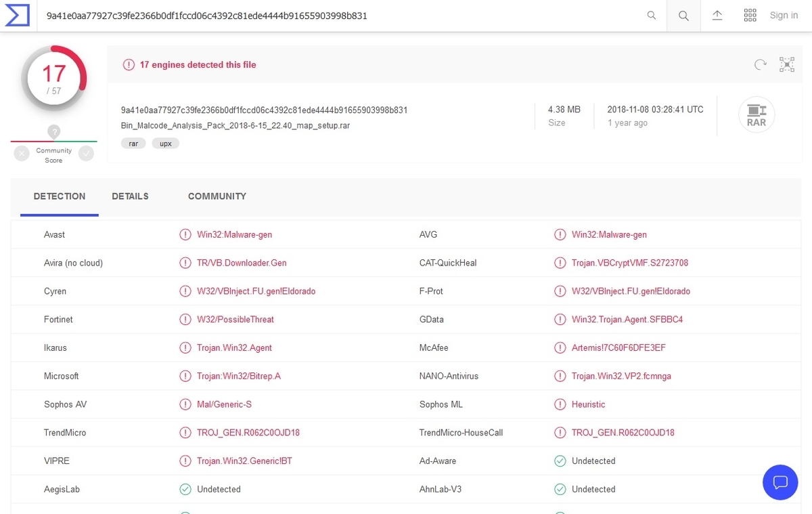Click the reanalyze refresh icon
The image size is (812, 514).
click(x=761, y=65)
